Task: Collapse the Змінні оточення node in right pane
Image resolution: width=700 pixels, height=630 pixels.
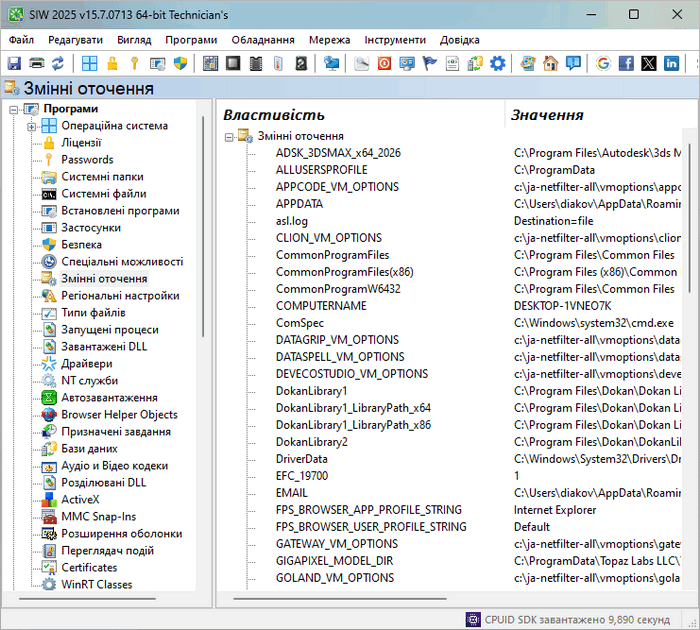Action: click(229, 137)
